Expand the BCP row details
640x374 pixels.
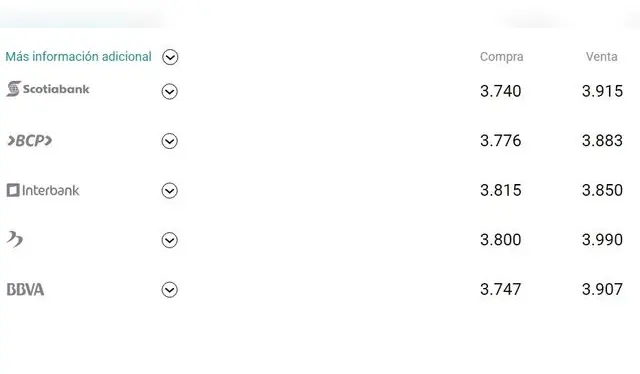pyautogui.click(x=169, y=141)
